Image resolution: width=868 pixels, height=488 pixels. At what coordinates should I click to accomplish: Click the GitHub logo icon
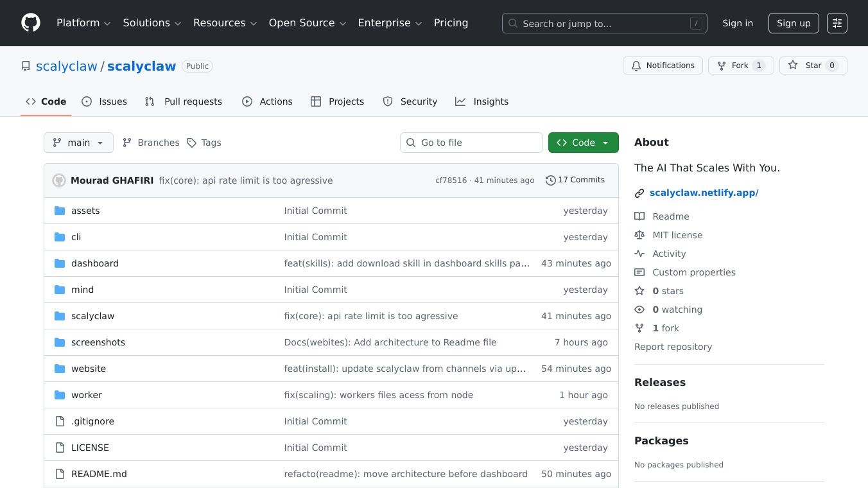pos(31,23)
